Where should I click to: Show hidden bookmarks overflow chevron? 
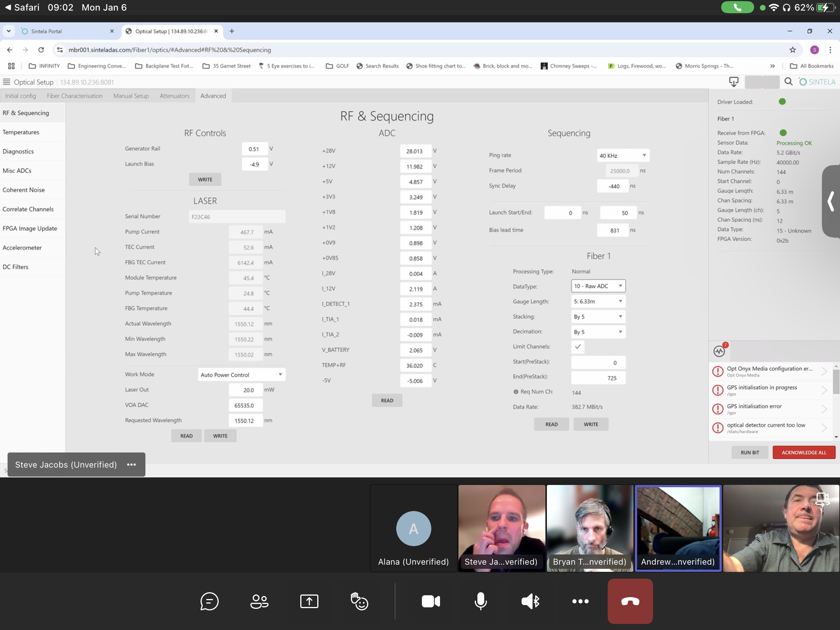coord(772,66)
